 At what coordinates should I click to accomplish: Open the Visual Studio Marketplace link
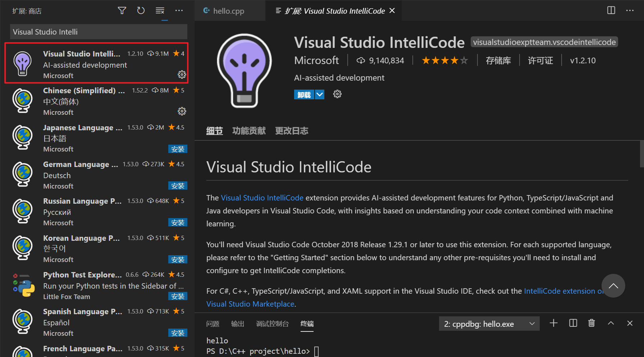click(250, 304)
